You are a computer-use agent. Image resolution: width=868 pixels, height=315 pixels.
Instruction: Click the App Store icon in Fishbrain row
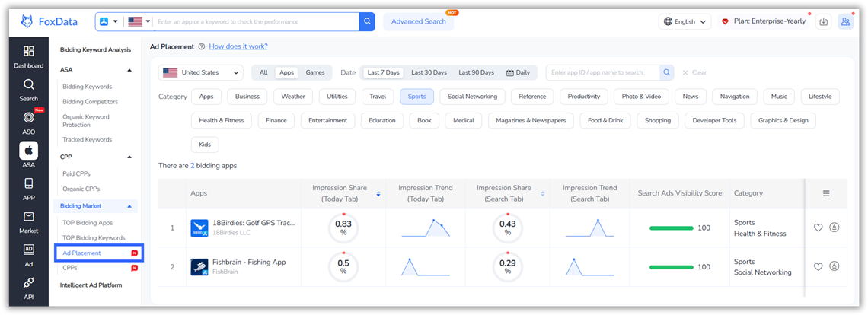[834, 267]
